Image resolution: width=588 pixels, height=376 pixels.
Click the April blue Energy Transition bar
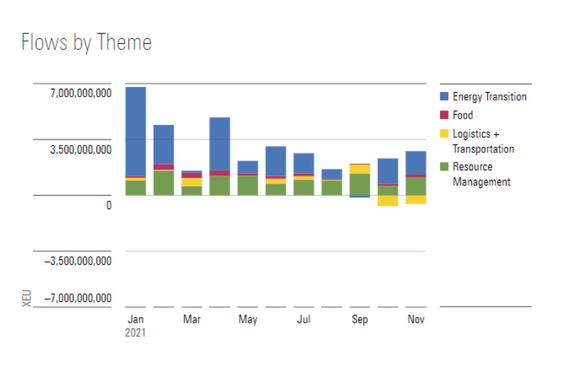(220, 143)
